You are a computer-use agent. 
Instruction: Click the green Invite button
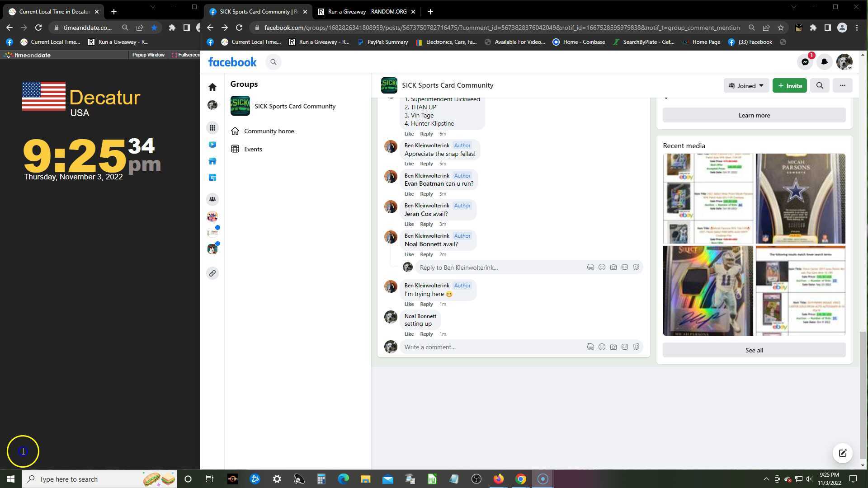[789, 85]
